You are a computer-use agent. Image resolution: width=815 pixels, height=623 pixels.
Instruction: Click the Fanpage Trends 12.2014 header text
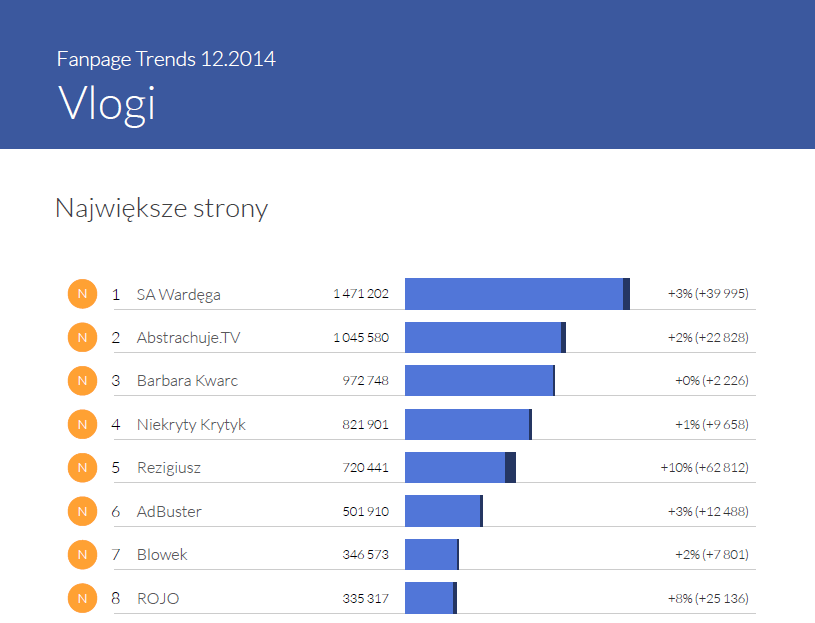(x=166, y=59)
